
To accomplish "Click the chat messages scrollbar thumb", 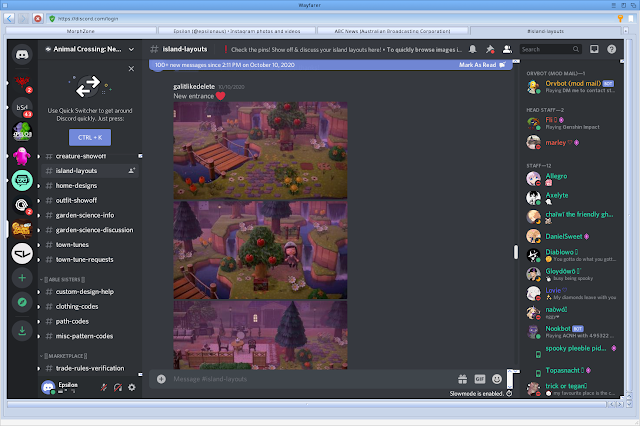I will click(x=516, y=252).
